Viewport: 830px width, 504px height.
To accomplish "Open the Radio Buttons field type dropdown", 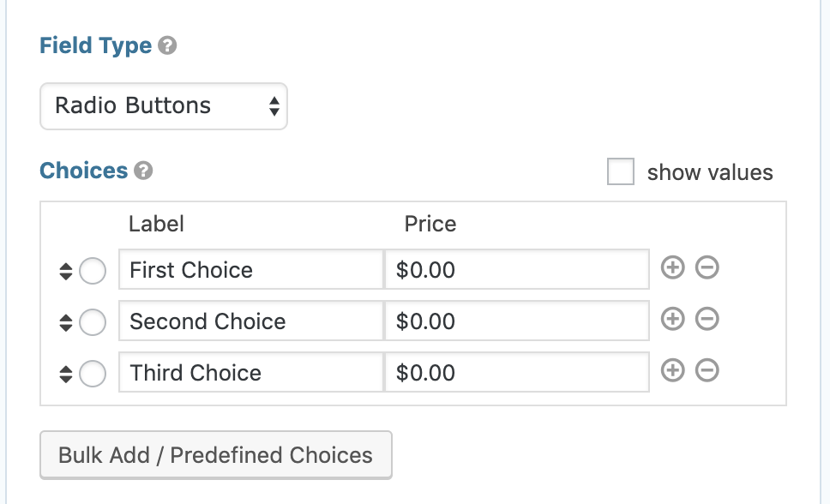I will click(x=164, y=106).
